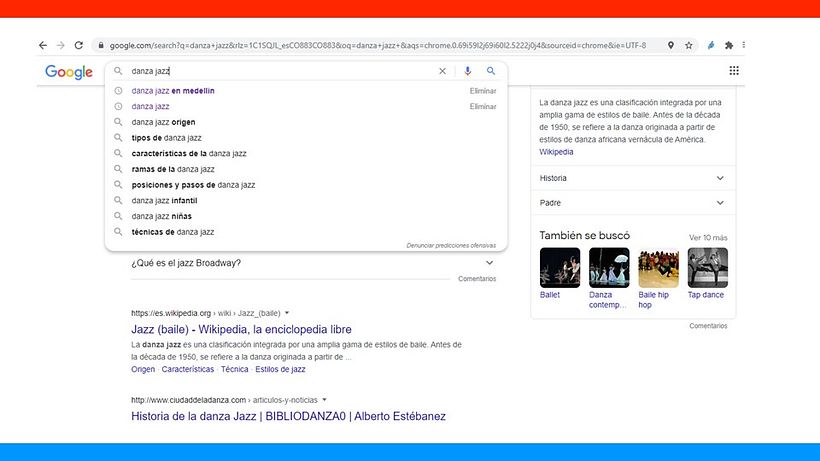This screenshot has width=820, height=461.
Task: Click the padlock icon in the address bar
Action: tap(101, 45)
